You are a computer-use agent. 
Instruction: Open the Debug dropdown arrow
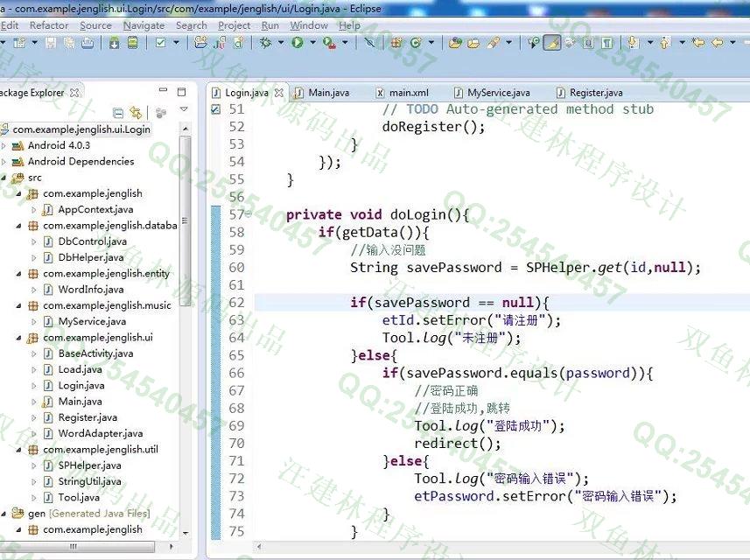[x=281, y=43]
